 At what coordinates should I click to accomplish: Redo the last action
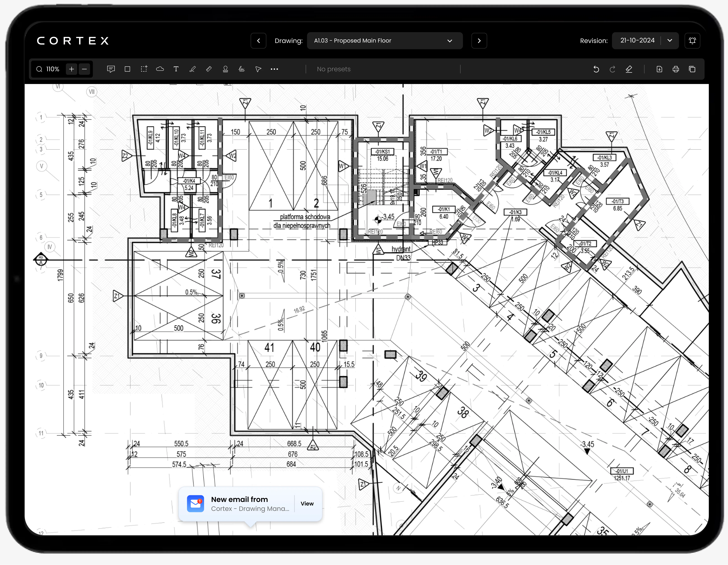click(x=612, y=69)
